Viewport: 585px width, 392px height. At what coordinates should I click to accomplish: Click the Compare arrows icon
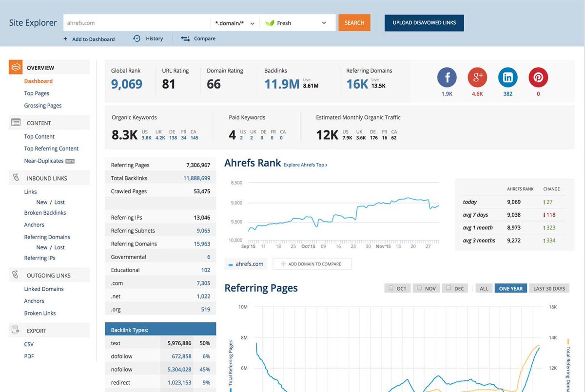coord(185,38)
